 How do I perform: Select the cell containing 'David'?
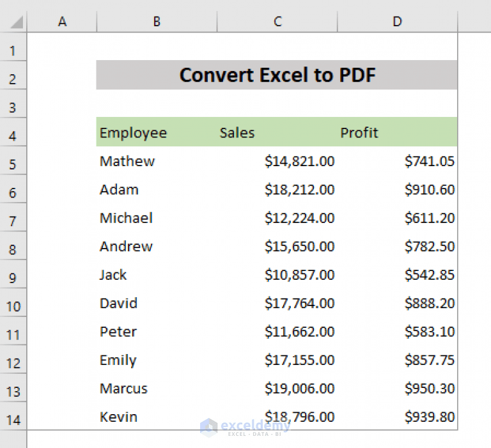(157, 303)
